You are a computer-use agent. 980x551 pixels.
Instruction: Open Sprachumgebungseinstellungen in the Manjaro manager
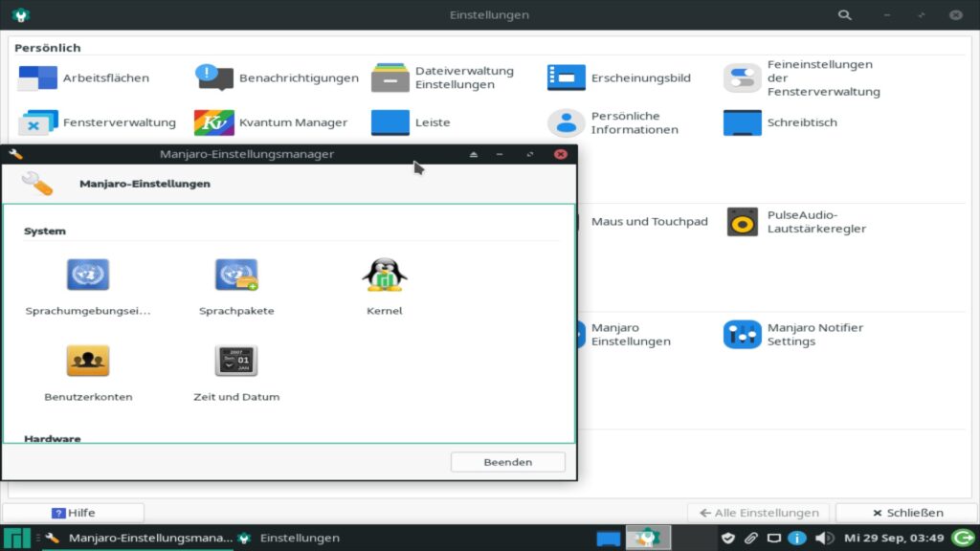(x=88, y=287)
